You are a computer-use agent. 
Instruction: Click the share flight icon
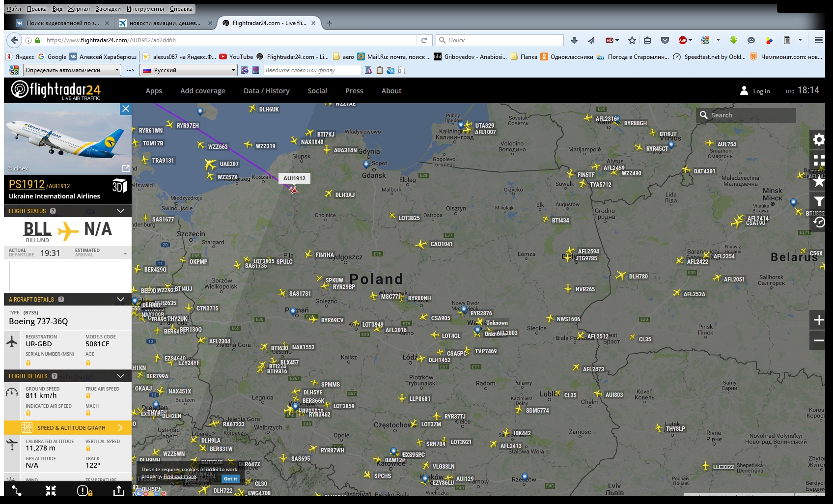[x=119, y=490]
